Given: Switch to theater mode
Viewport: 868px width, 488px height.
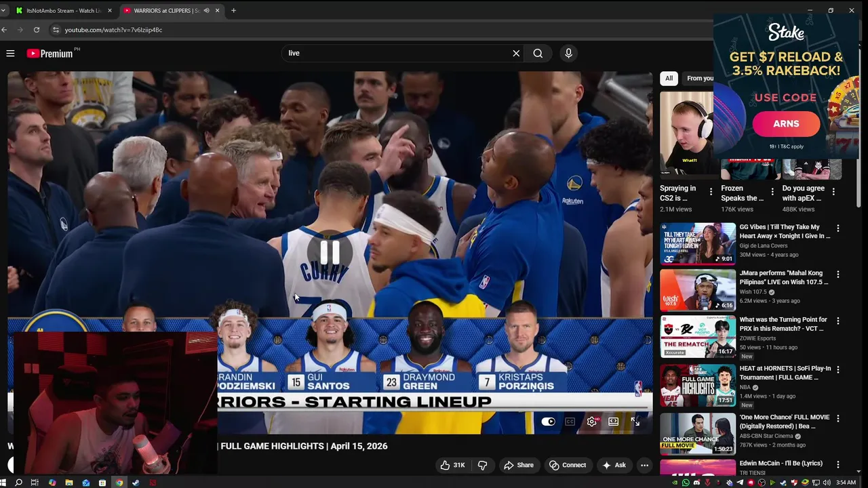Looking at the screenshot, I should tap(613, 422).
